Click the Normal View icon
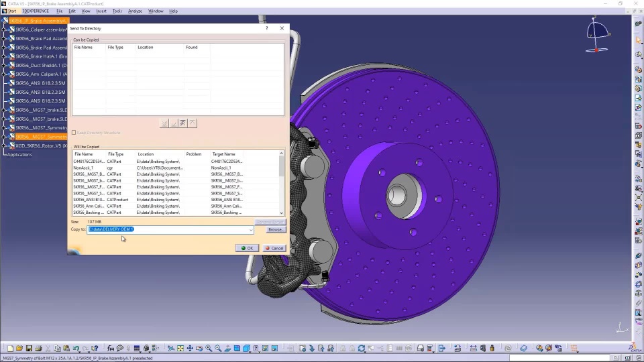The height and width of the screenshot is (362, 644). pyautogui.click(x=227, y=349)
